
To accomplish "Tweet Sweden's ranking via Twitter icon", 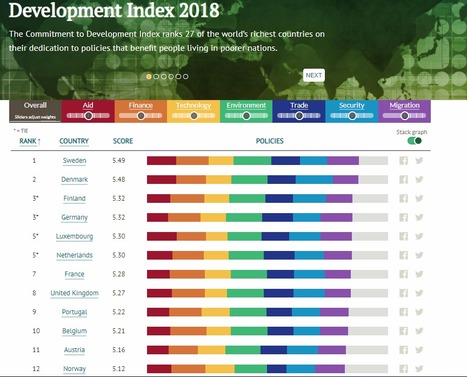I will click(419, 161).
